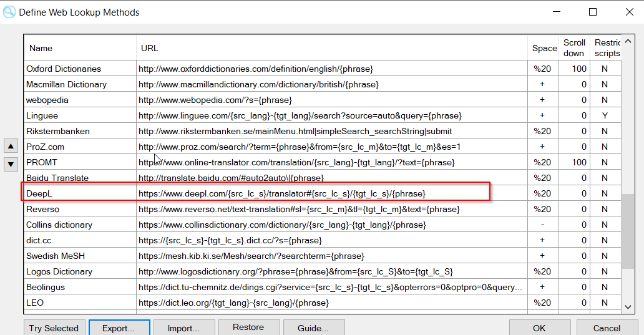Click the macmillandictionary.com URL cell
Viewport: 644px width, 335px height.
pos(332,84)
